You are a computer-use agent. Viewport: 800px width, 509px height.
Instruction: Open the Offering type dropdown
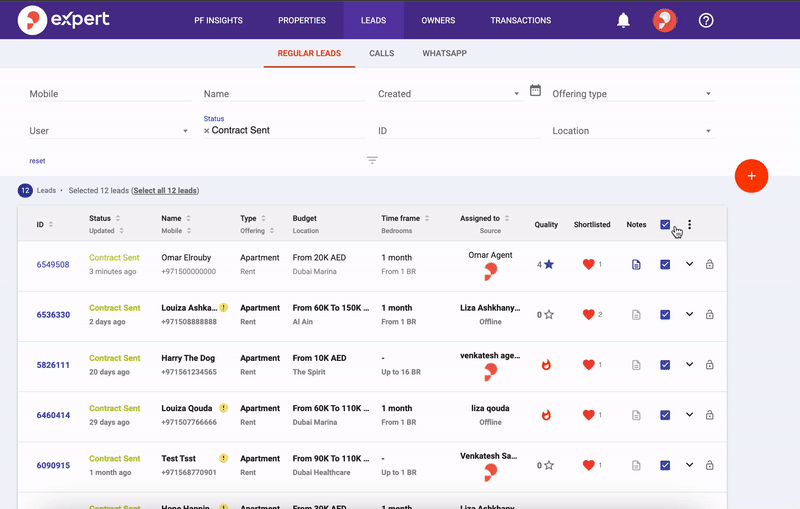tap(631, 94)
